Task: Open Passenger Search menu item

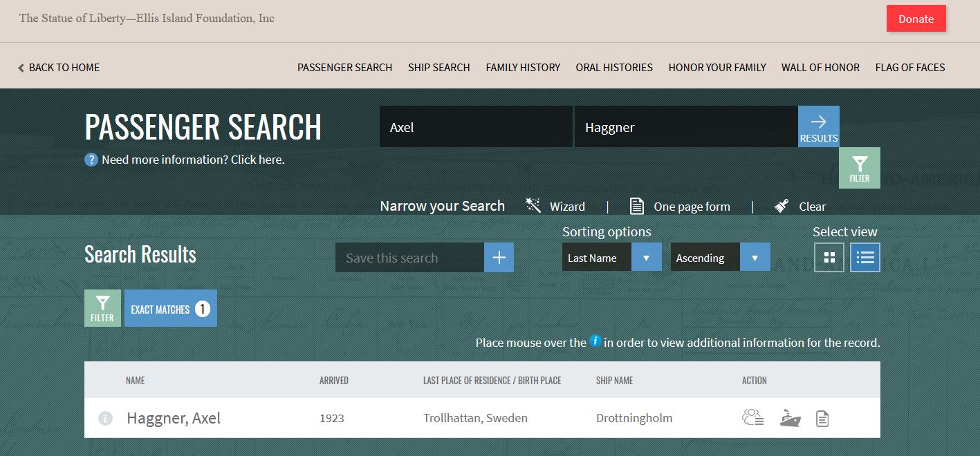Action: tap(344, 67)
